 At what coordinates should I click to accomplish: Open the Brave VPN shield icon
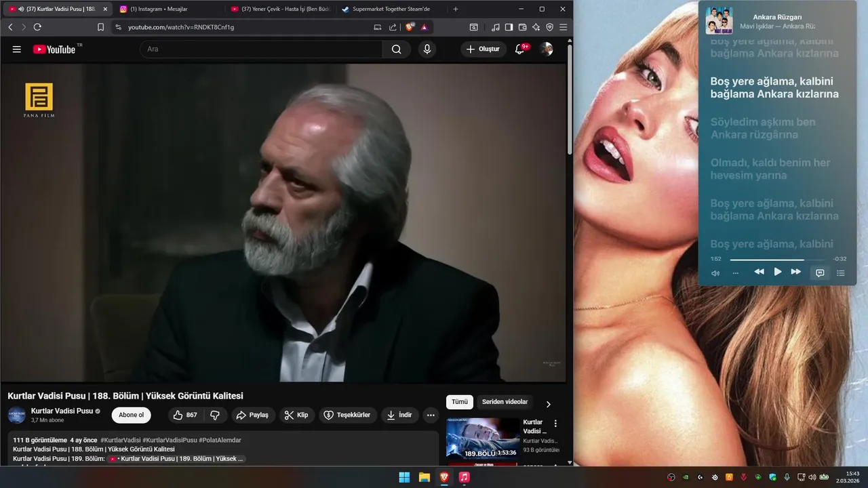[x=550, y=27]
